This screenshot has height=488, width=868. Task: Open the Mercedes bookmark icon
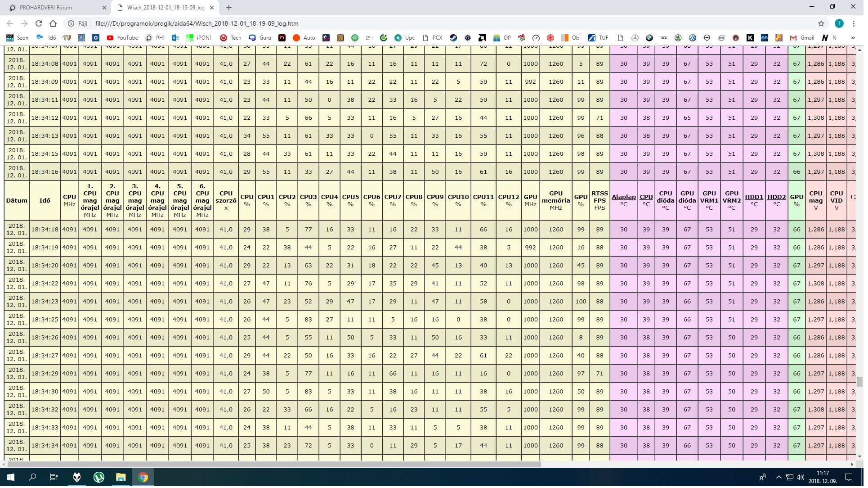[x=635, y=38]
